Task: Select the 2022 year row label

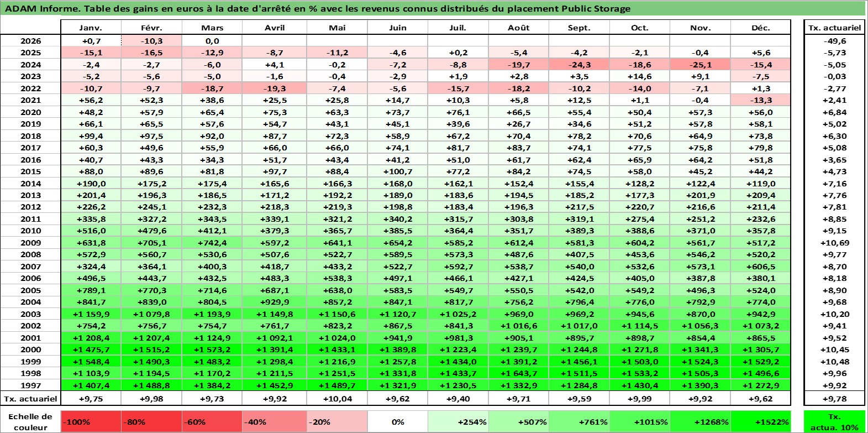Action: (30, 88)
